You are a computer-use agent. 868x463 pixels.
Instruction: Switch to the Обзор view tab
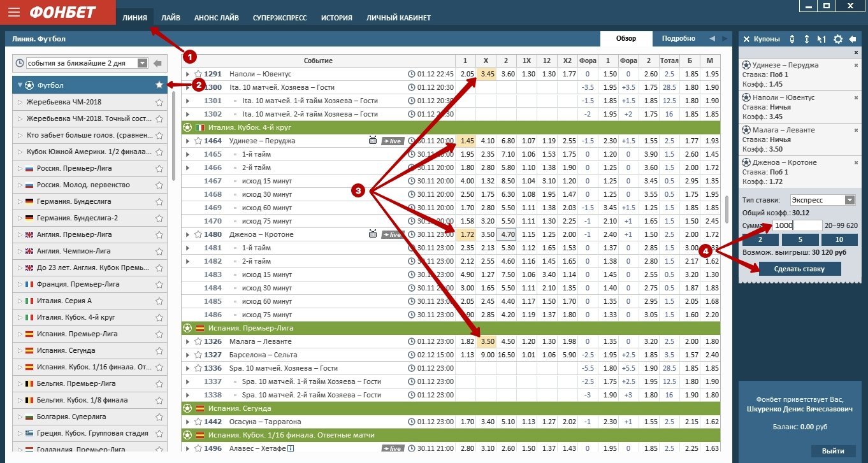626,38
